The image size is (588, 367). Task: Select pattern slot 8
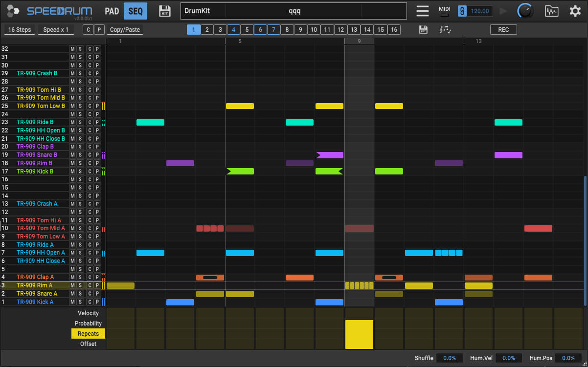(287, 30)
